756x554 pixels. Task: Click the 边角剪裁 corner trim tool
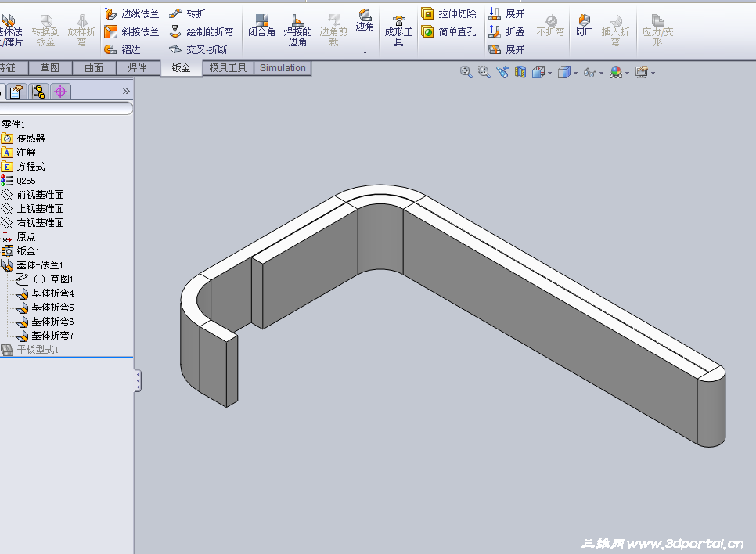coord(333,31)
